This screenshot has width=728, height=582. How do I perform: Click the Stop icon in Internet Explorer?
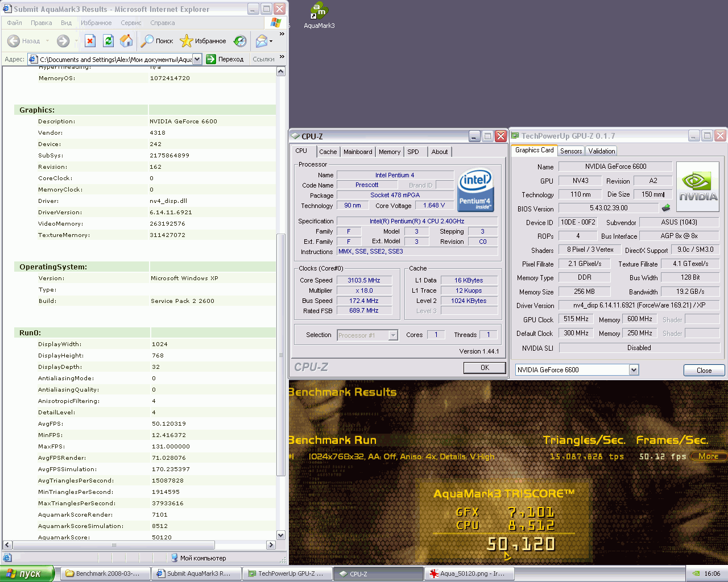[x=90, y=41]
